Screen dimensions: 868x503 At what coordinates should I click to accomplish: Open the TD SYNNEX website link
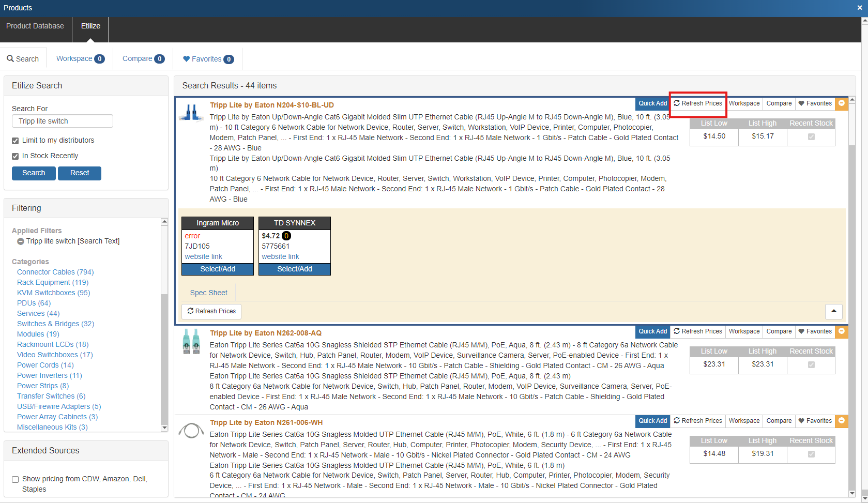[280, 257]
